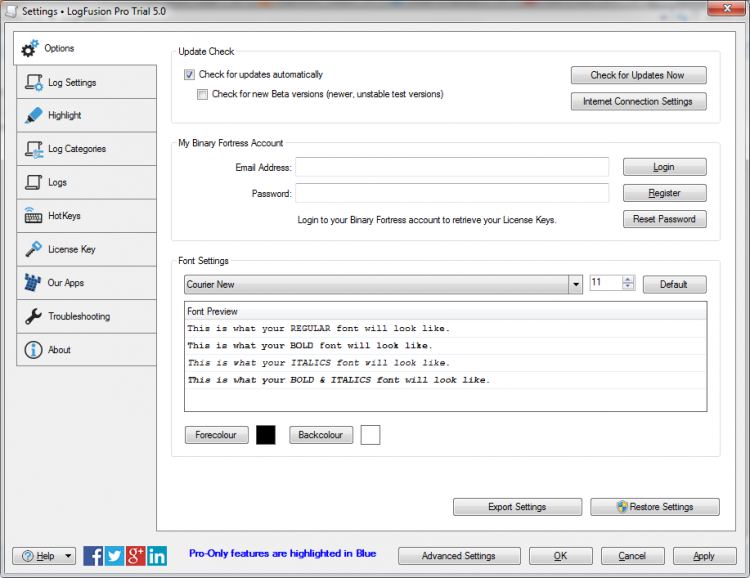Enable Check for new Beta versions
The width and height of the screenshot is (750, 578).
click(x=203, y=94)
